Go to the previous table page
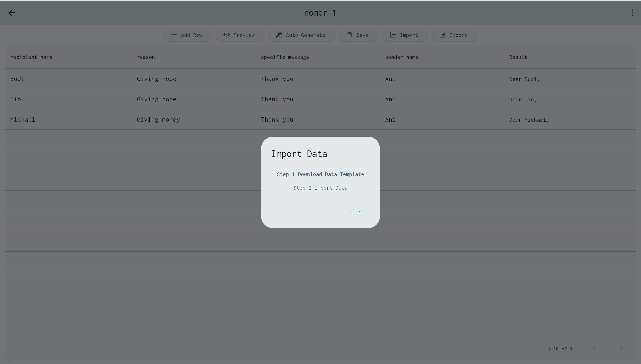 [594, 349]
